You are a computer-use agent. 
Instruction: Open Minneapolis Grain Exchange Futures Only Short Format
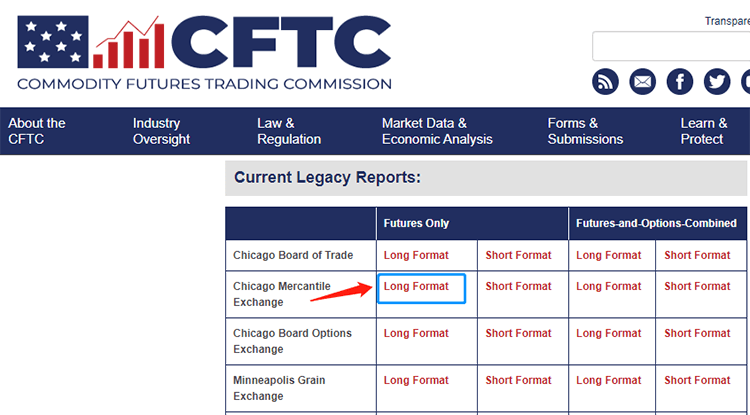click(518, 380)
